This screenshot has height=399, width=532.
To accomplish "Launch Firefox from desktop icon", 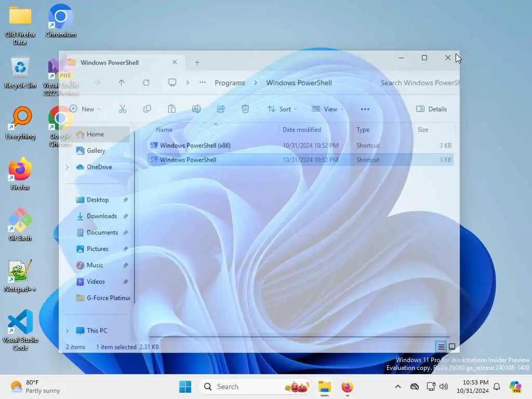I will (x=20, y=174).
